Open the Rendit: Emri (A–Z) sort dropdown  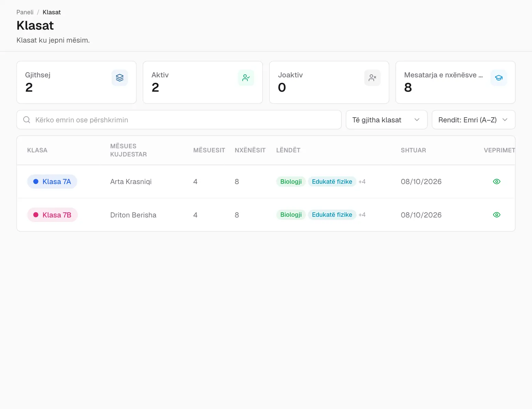(473, 120)
